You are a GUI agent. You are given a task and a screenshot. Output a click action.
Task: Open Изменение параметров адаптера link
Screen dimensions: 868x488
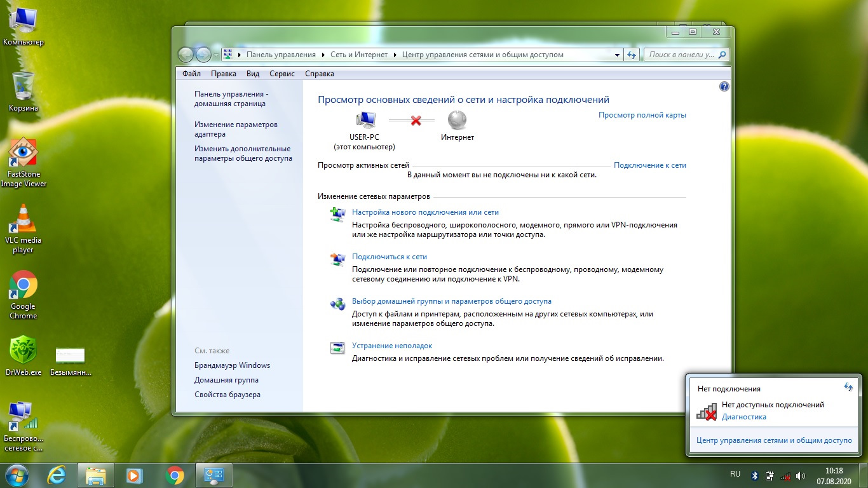[236, 129]
